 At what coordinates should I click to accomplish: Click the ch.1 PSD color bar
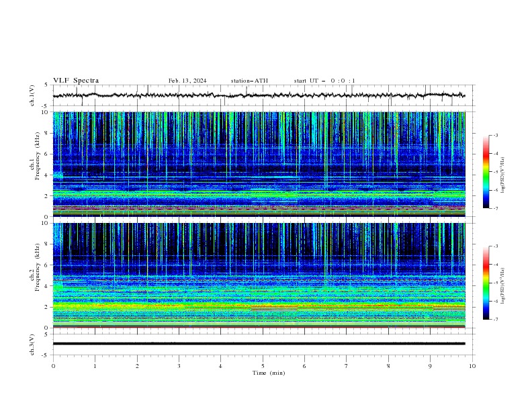486,172
